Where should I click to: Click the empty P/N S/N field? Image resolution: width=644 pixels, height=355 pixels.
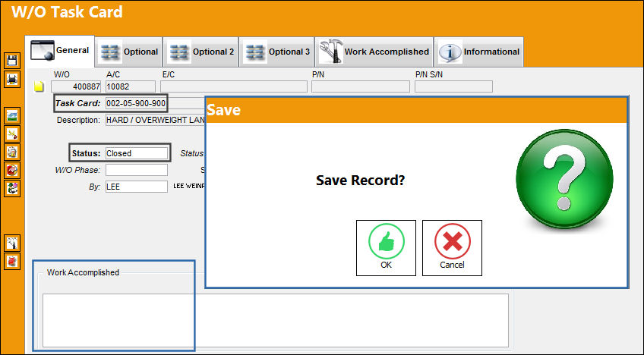tap(453, 86)
